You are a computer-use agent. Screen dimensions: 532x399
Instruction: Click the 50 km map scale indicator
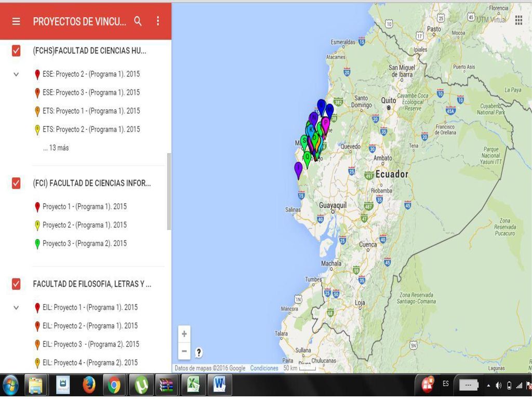pos(300,368)
